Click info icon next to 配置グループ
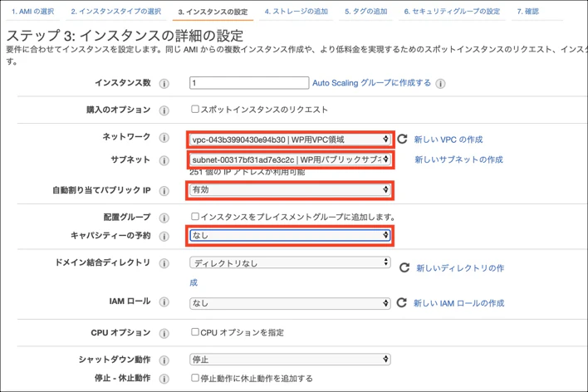 tap(164, 218)
